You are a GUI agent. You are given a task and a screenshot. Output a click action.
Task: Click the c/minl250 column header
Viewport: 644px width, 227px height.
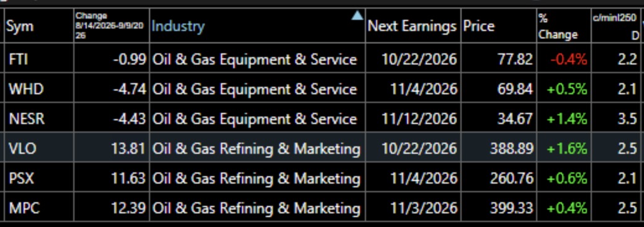click(616, 27)
